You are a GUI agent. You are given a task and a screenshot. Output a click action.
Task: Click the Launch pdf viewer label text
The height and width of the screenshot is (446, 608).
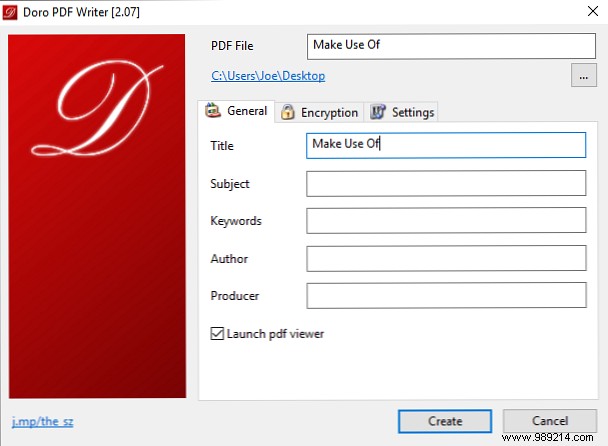(275, 334)
